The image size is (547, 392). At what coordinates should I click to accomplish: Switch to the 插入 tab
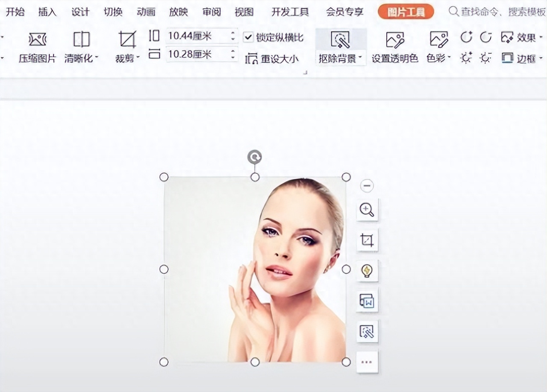click(x=47, y=12)
